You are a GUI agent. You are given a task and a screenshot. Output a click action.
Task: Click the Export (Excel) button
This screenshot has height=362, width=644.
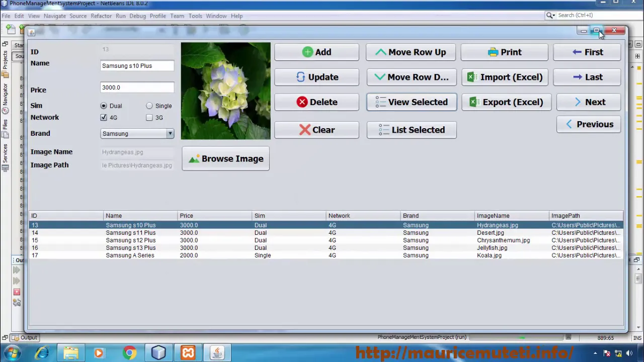[x=506, y=102]
